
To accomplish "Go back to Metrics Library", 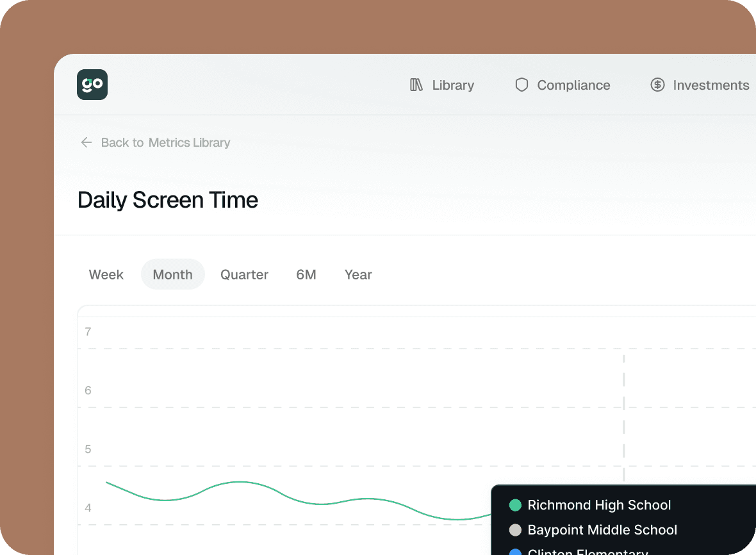I will click(155, 142).
